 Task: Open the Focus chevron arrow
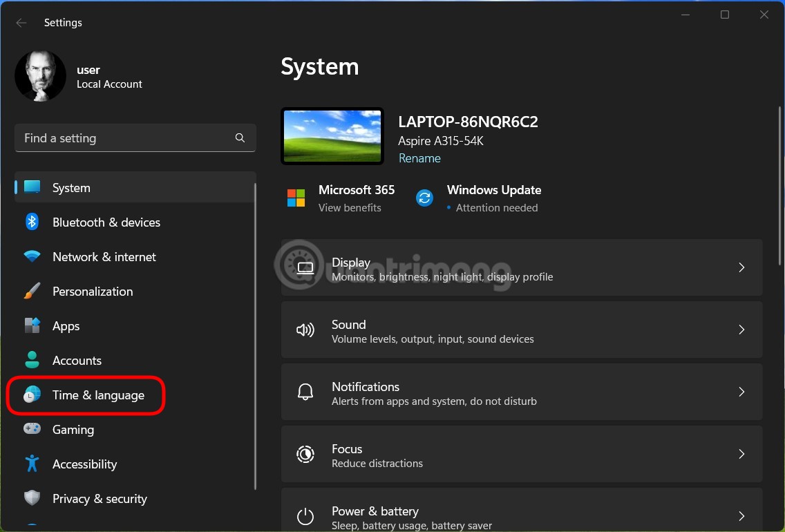point(741,453)
